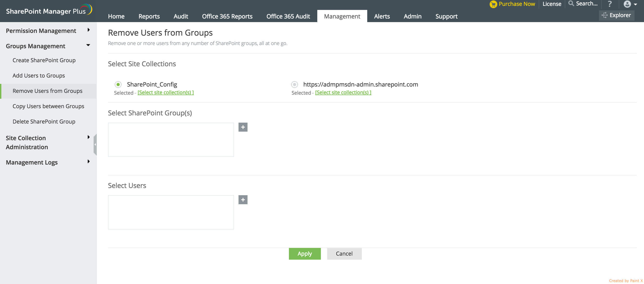Open help via the question mark icon
The height and width of the screenshot is (284, 644).
[x=610, y=4]
